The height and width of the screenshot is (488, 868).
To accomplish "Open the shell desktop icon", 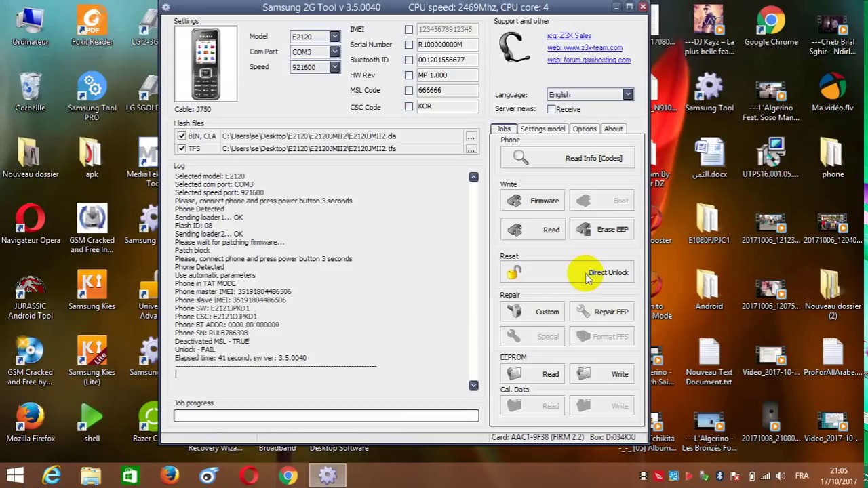I will click(92, 422).
